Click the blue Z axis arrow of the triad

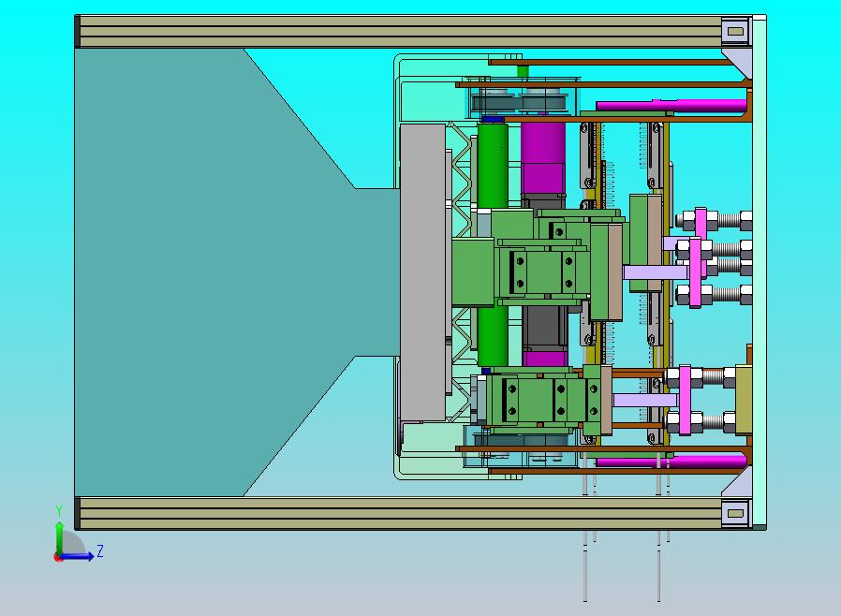click(x=77, y=556)
